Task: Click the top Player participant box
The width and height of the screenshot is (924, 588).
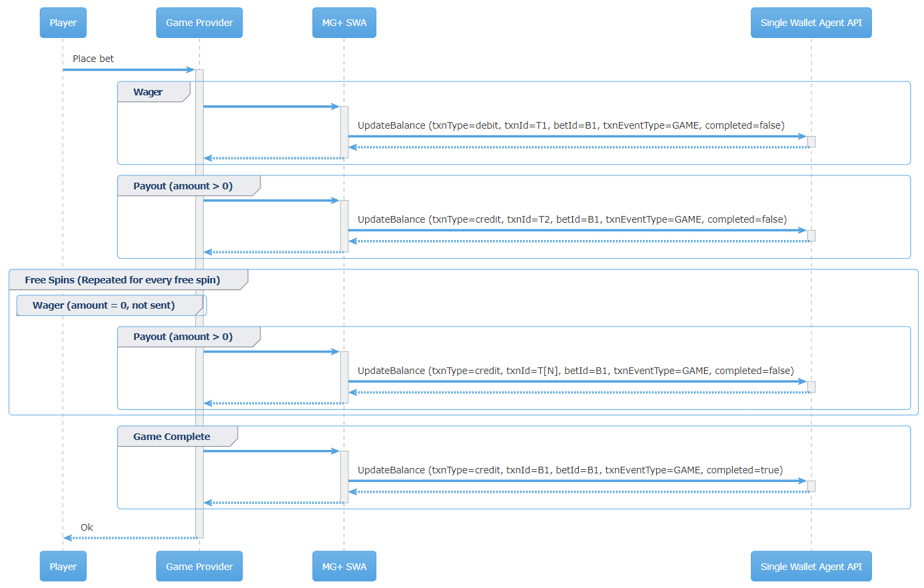Action: click(x=63, y=23)
